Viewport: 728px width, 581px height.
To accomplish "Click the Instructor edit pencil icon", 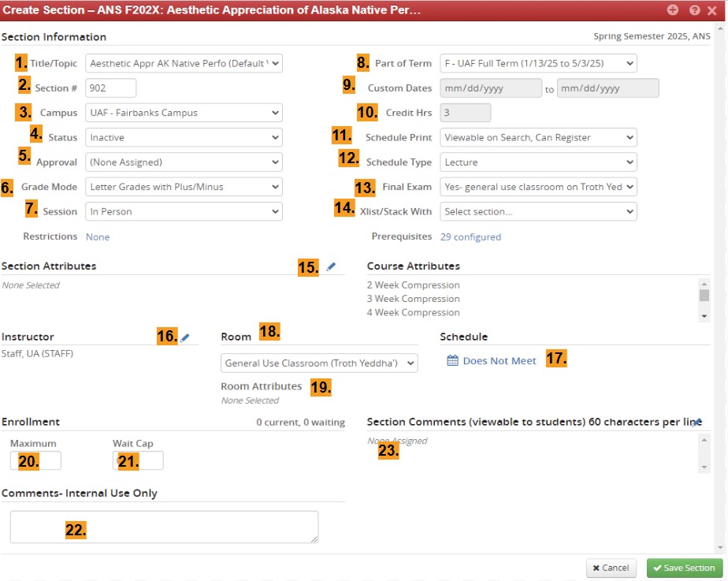I will (185, 337).
